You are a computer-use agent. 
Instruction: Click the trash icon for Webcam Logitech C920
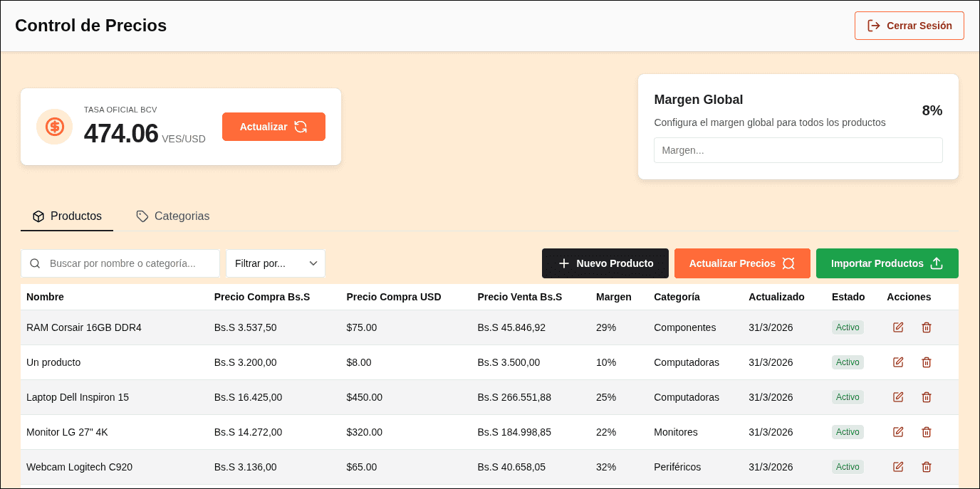click(x=926, y=466)
